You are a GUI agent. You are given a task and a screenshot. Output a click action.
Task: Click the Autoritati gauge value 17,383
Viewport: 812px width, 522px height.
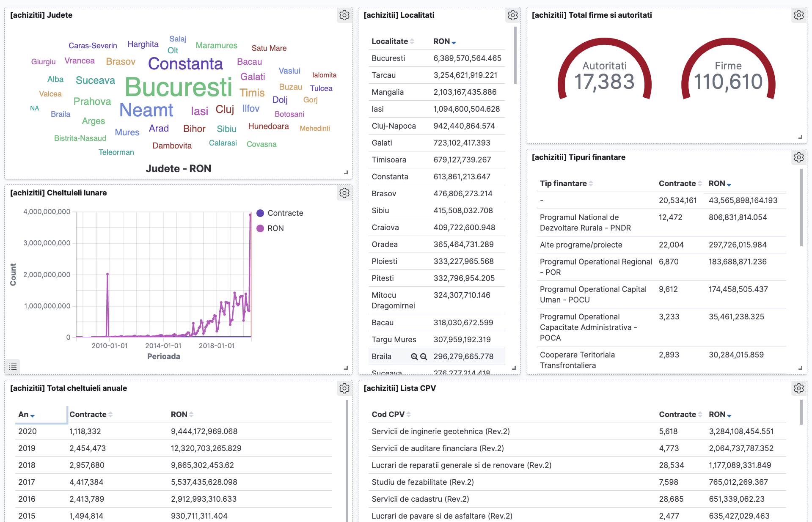604,82
